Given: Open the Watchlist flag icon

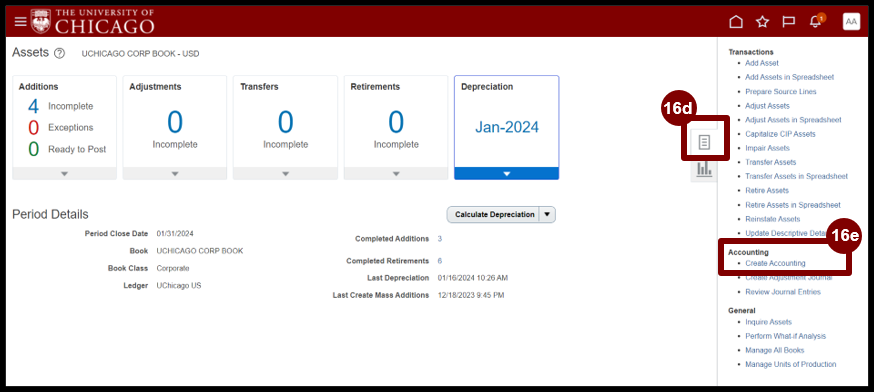Looking at the screenshot, I should point(788,22).
